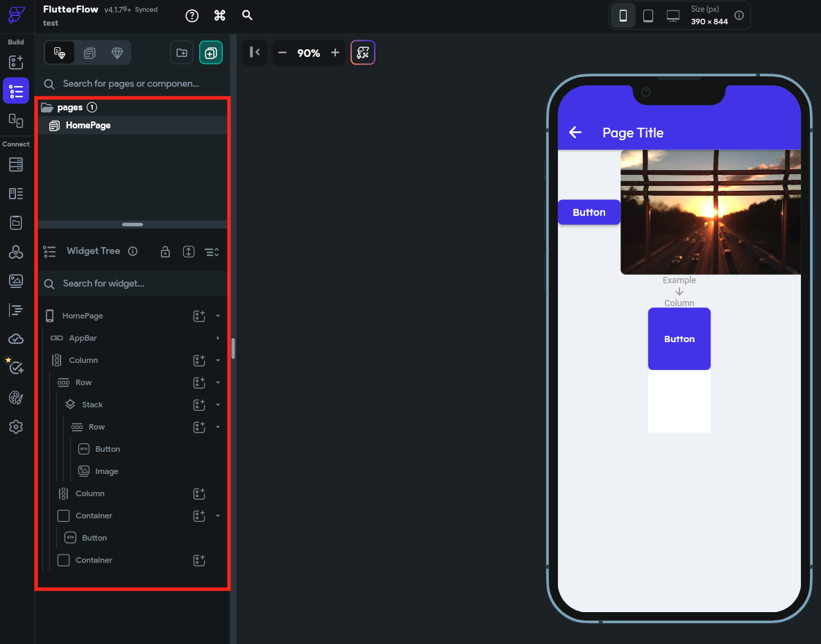Screen dimensions: 821x644
Task: Toggle the Widget Tree lock icon
Action: tap(165, 251)
